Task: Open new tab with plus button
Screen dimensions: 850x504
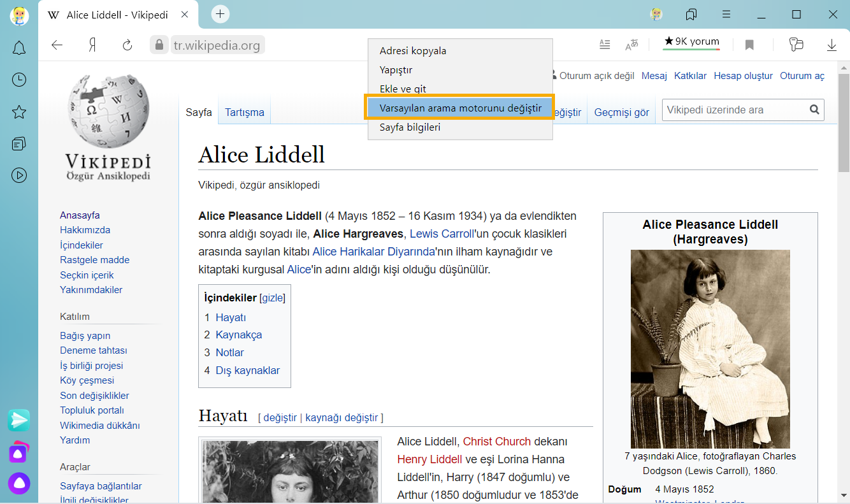Action: click(220, 14)
